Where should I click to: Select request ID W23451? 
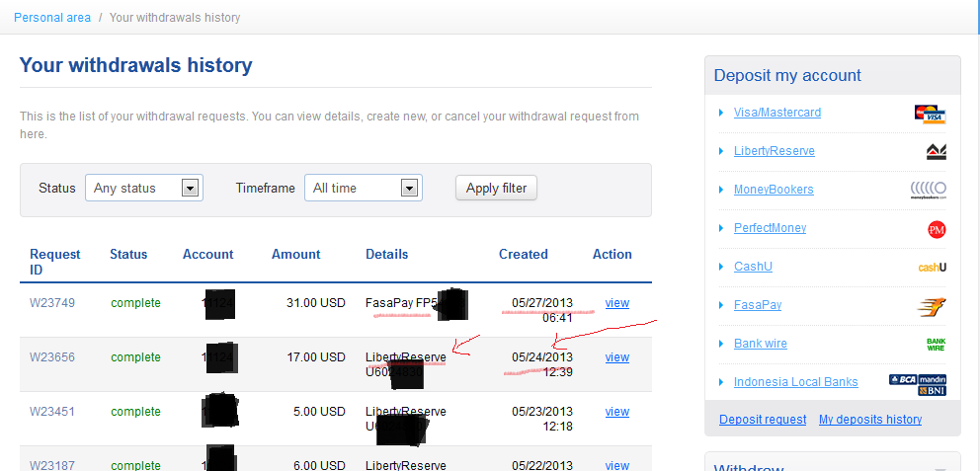click(x=52, y=412)
